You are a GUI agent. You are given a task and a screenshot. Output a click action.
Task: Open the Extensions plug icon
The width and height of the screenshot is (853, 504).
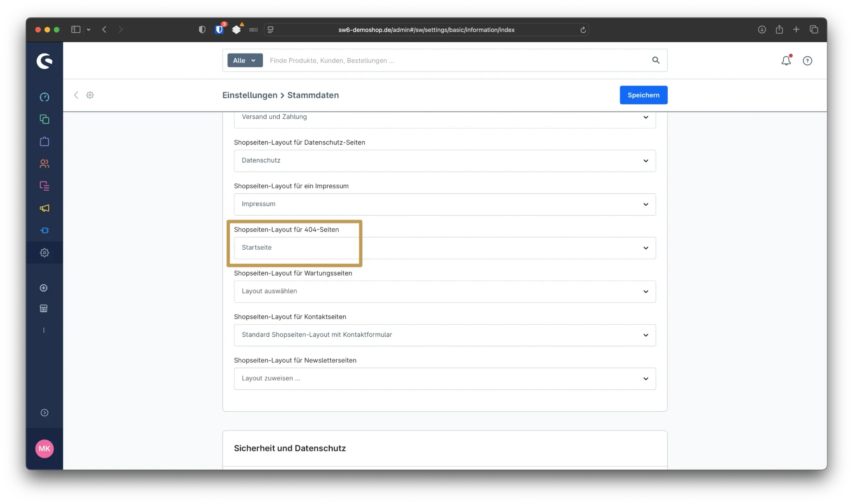click(x=44, y=231)
